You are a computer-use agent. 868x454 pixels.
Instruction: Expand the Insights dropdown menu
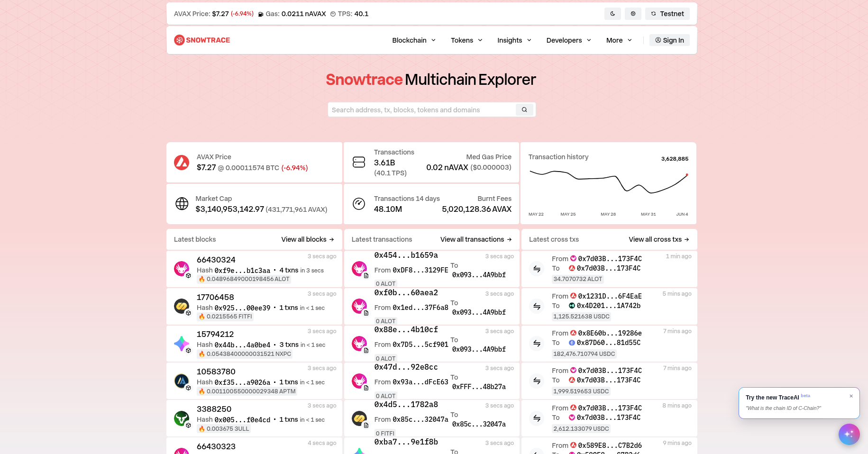coord(514,40)
